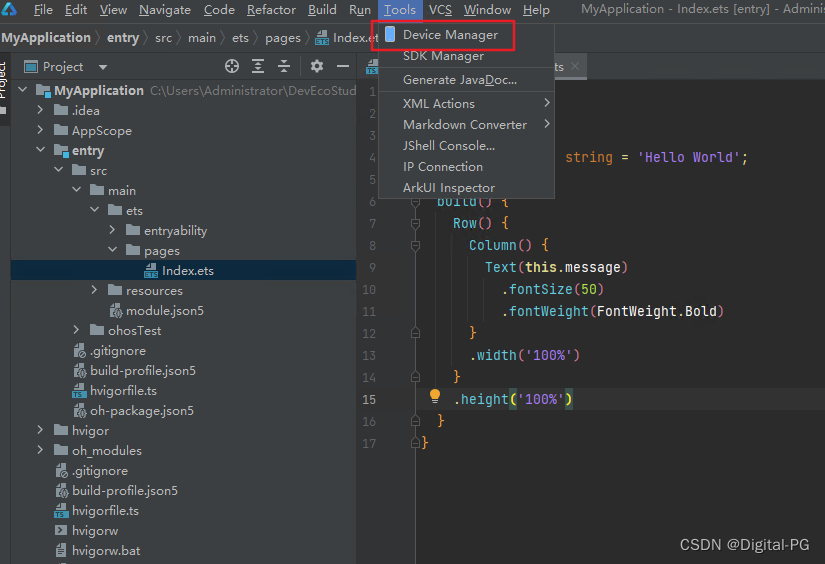Expand the .idea folder arrow
825x564 pixels.
41,110
